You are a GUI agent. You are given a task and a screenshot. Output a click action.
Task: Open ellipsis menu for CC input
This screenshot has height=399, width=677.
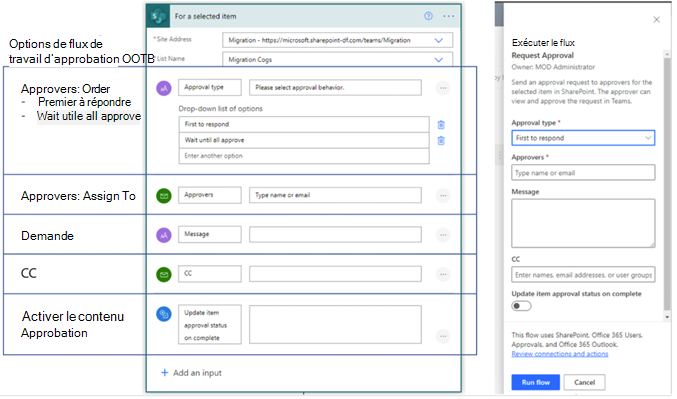point(443,275)
